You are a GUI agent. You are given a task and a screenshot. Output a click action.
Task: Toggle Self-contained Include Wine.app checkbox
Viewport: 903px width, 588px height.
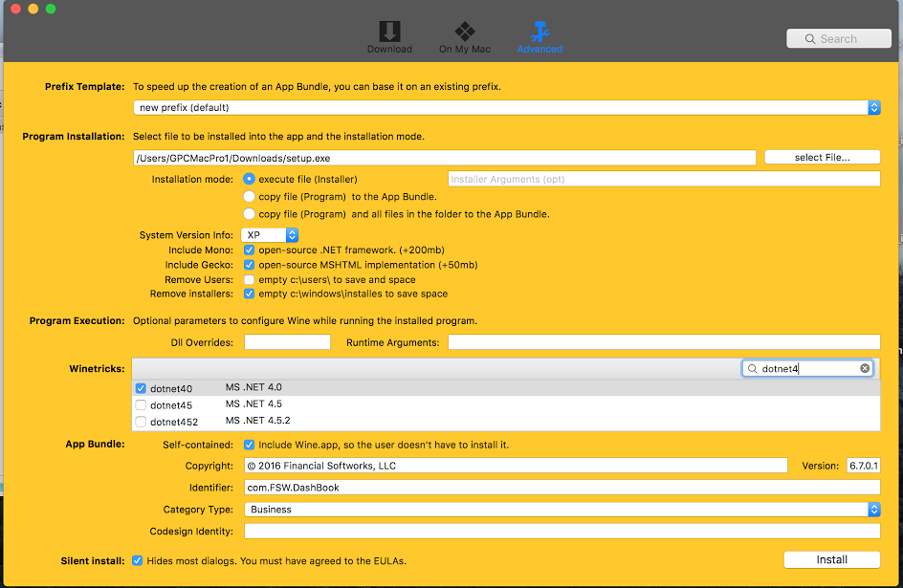(x=249, y=445)
